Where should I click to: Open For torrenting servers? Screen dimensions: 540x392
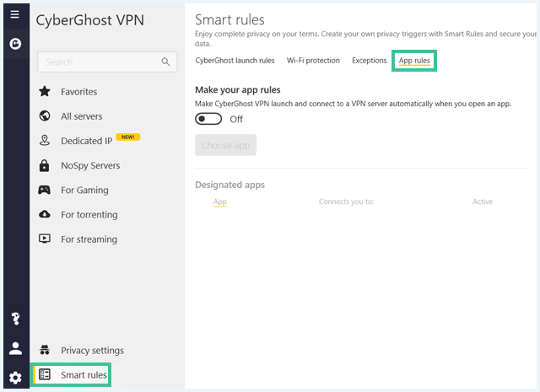89,215
